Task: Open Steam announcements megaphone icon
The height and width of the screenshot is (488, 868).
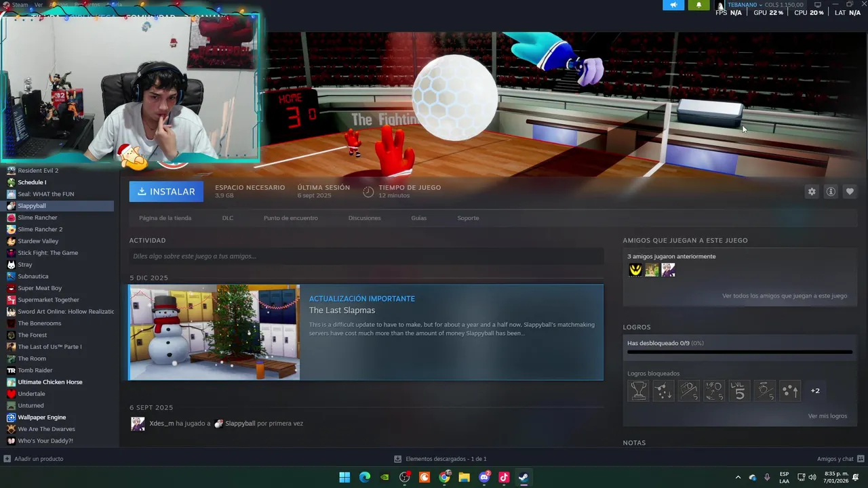Action: tap(673, 5)
